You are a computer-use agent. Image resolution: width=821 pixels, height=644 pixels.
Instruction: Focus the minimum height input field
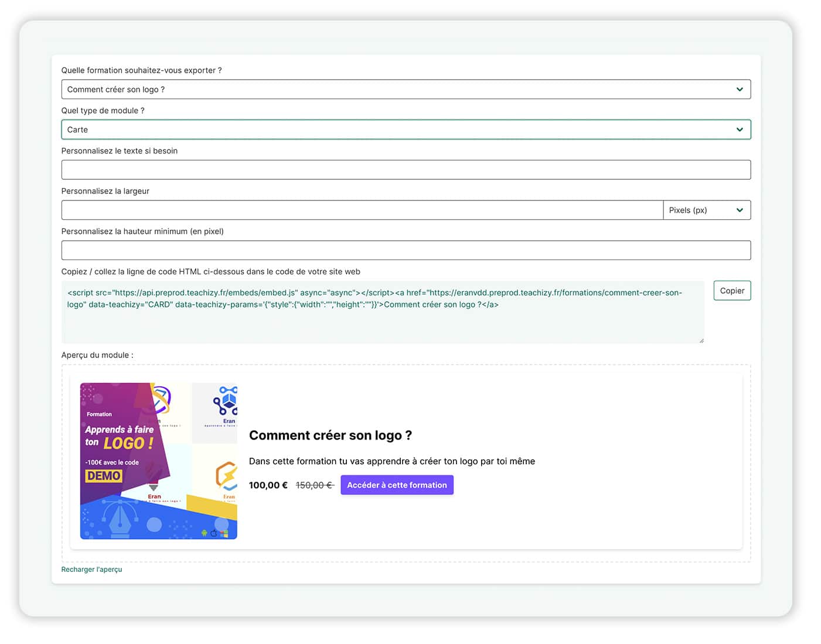pyautogui.click(x=406, y=250)
